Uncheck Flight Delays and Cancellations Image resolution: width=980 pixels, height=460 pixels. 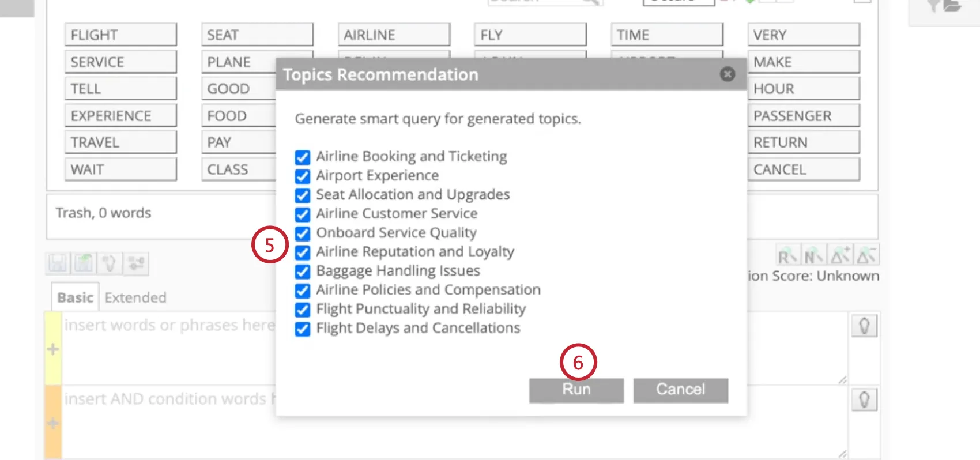click(302, 329)
